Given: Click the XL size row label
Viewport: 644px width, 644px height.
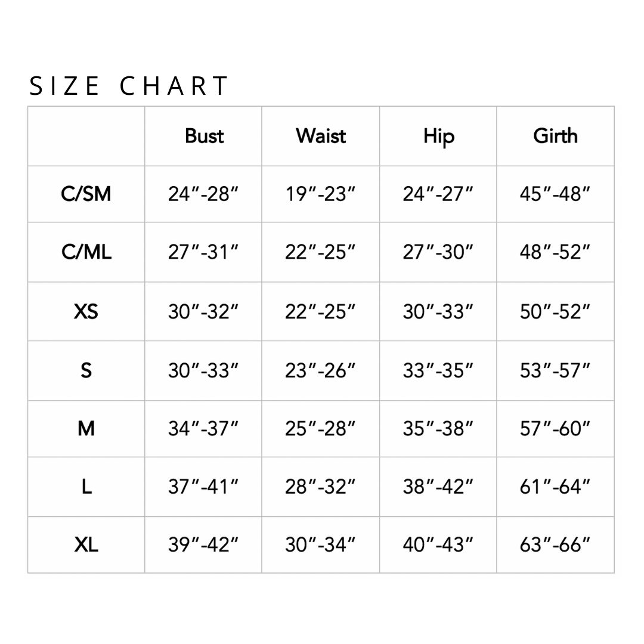Looking at the screenshot, I should 86,545.
